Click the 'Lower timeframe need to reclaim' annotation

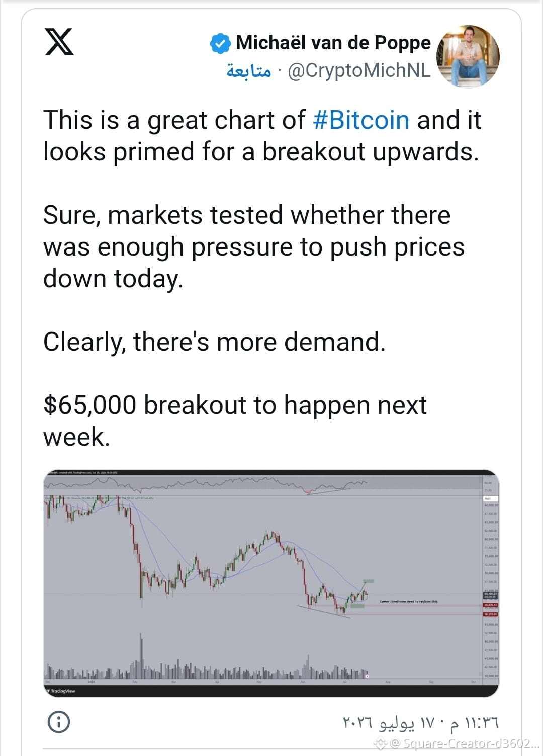pos(409,601)
